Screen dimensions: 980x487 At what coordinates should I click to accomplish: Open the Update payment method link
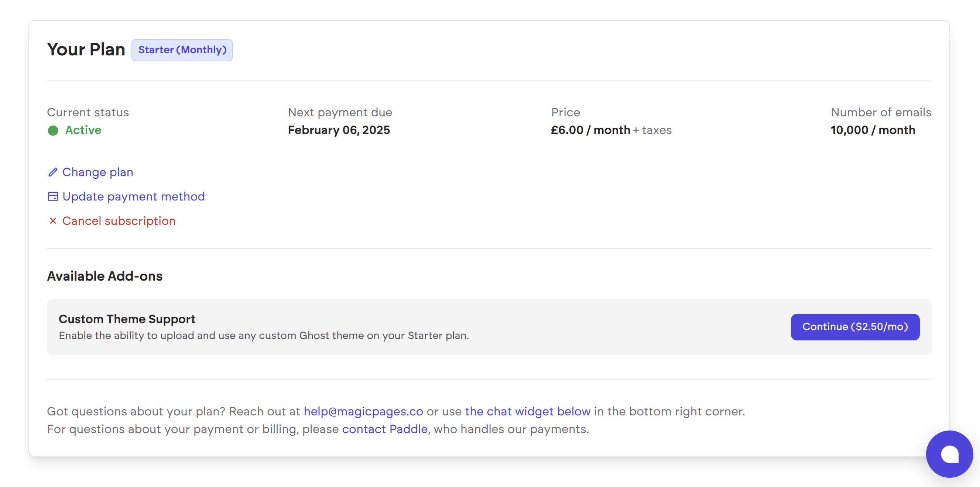click(x=133, y=197)
